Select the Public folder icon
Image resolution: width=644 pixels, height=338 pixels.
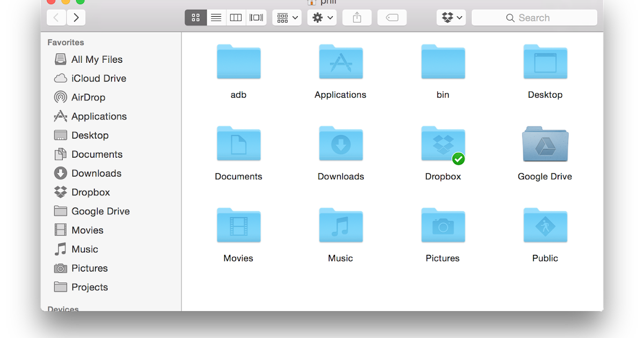click(x=545, y=225)
